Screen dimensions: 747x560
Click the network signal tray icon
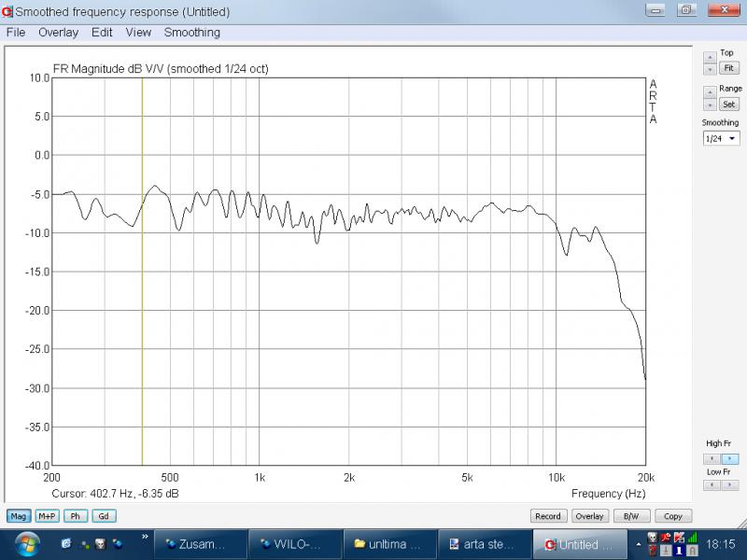point(692,538)
